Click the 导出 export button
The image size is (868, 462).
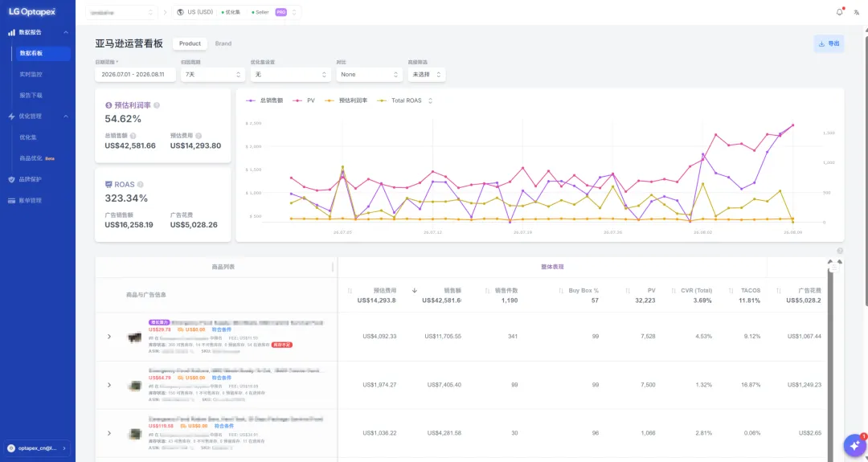829,43
